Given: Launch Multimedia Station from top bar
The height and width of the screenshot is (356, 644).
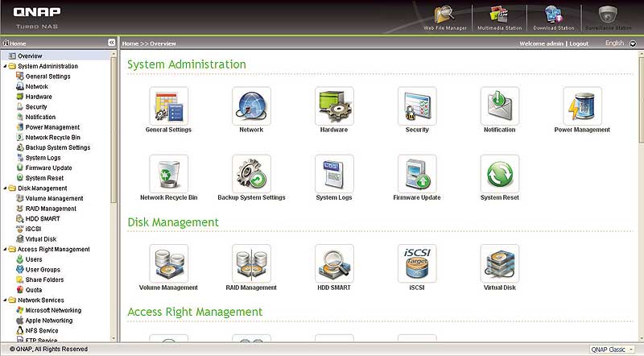Looking at the screenshot, I should (x=499, y=18).
